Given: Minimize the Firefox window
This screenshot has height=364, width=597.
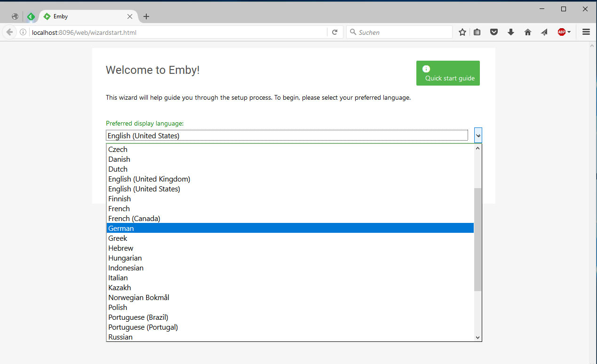Looking at the screenshot, I should click(x=542, y=8).
